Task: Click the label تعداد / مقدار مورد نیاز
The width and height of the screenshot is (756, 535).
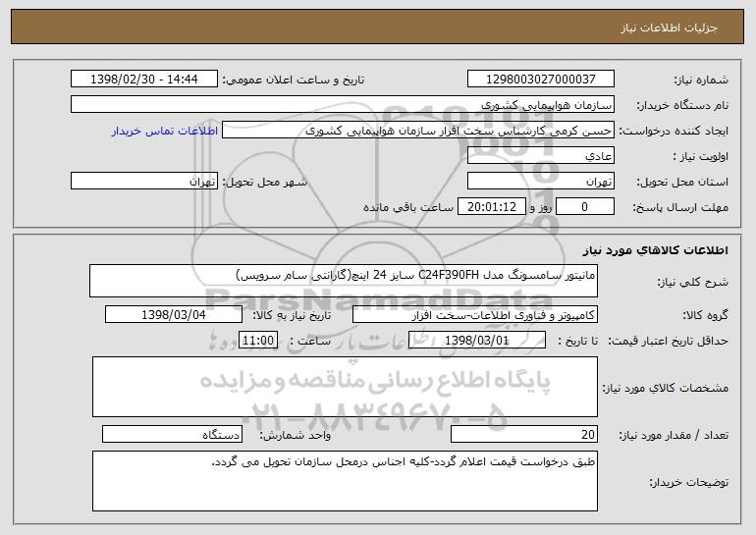Action: pyautogui.click(x=674, y=435)
